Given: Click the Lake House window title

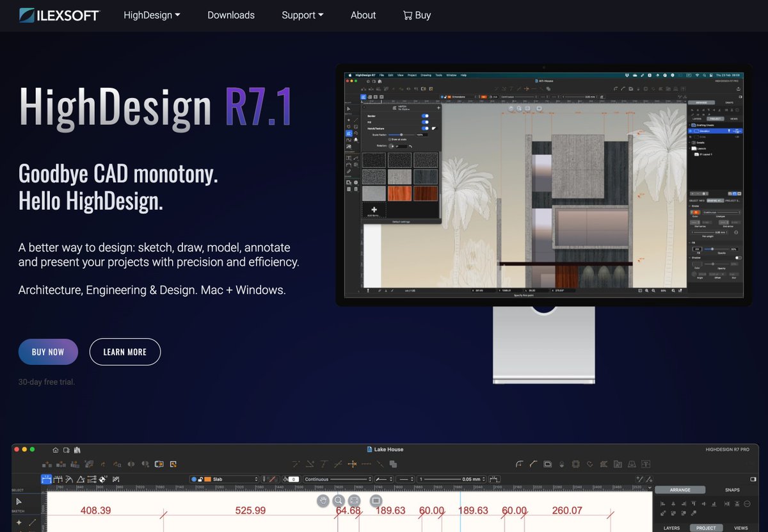Looking at the screenshot, I should coord(390,449).
